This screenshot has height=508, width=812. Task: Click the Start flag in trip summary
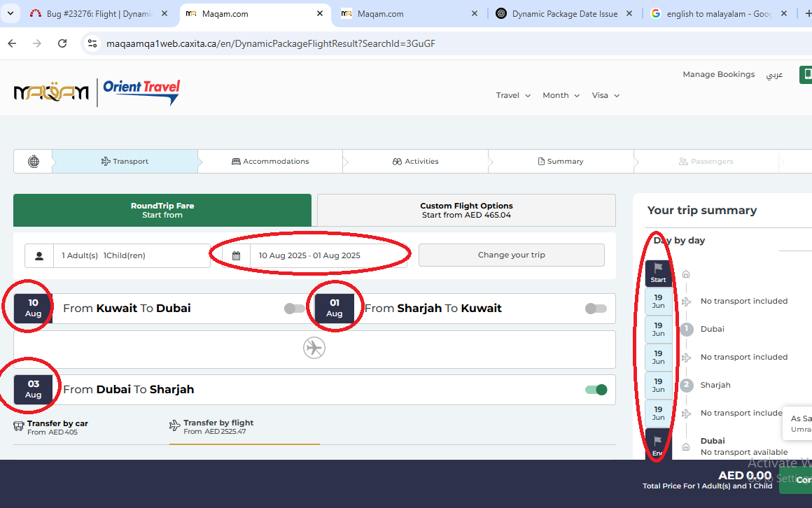tap(658, 272)
